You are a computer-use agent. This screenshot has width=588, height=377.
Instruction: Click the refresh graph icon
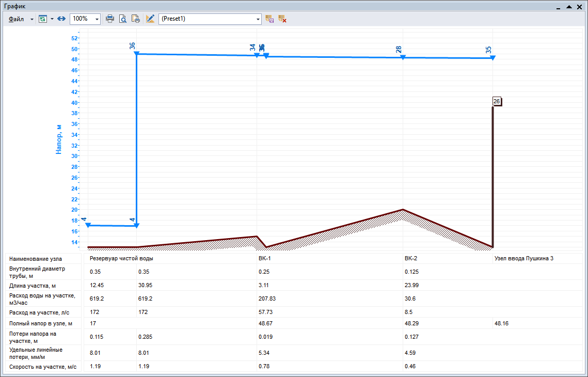43,19
